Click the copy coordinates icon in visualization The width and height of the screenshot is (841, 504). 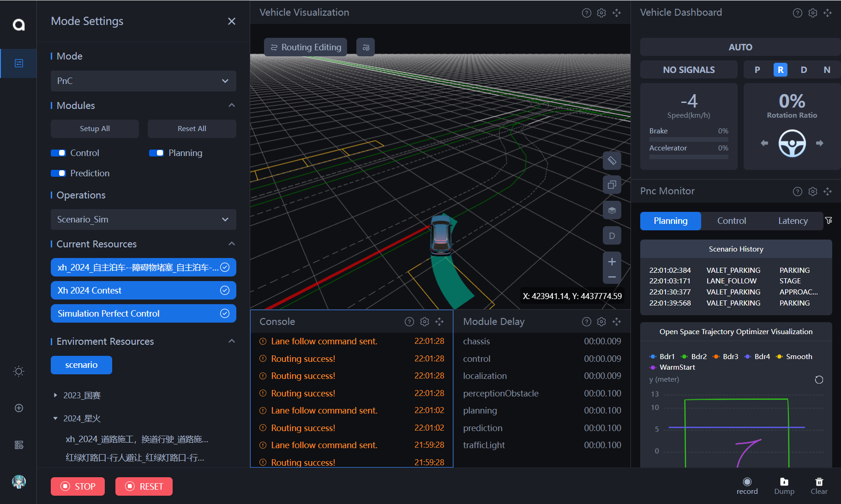click(612, 185)
